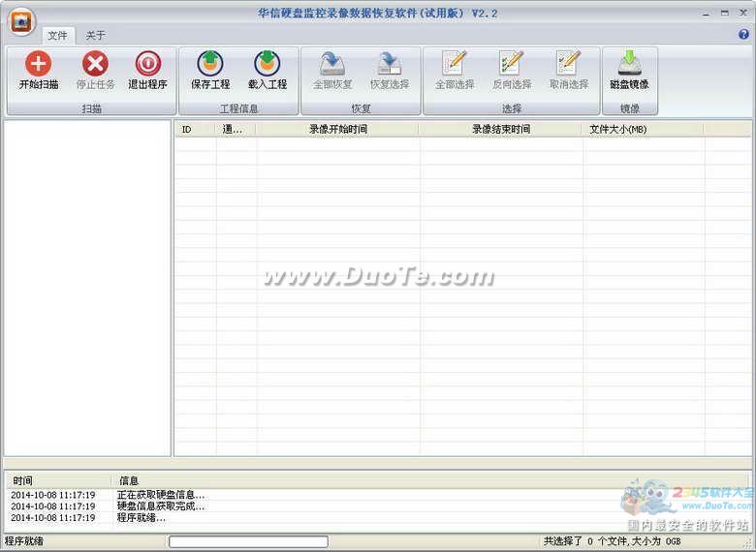Close the application window

tap(743, 14)
